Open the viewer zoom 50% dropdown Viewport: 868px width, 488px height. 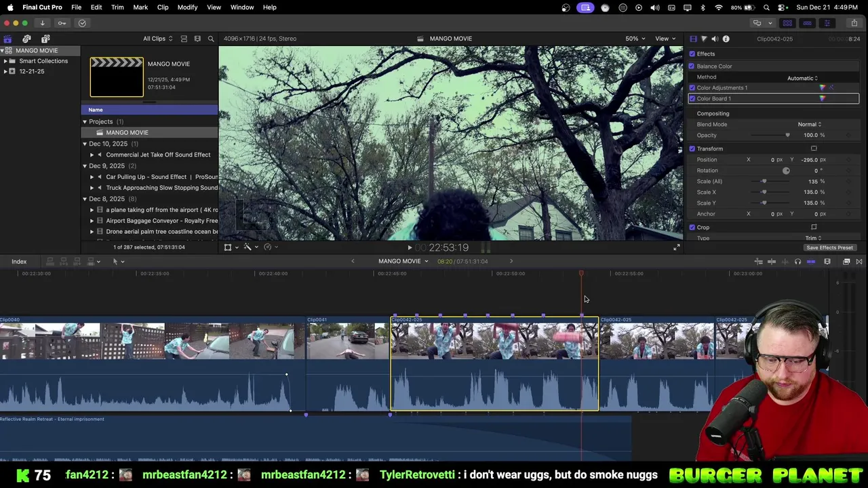tap(634, 39)
